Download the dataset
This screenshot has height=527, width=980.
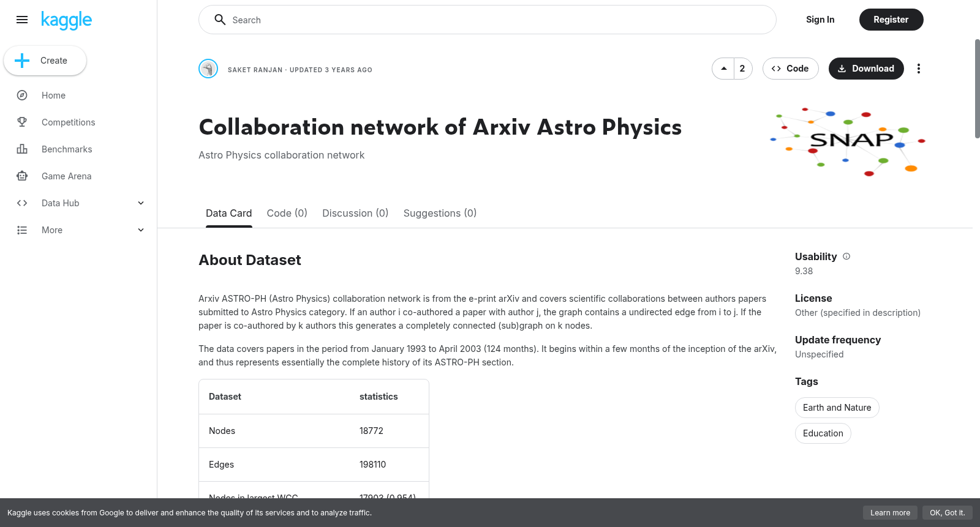(866, 69)
